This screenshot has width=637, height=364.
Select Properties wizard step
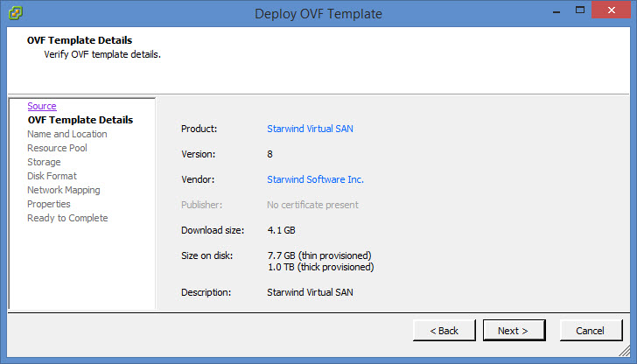coord(49,204)
